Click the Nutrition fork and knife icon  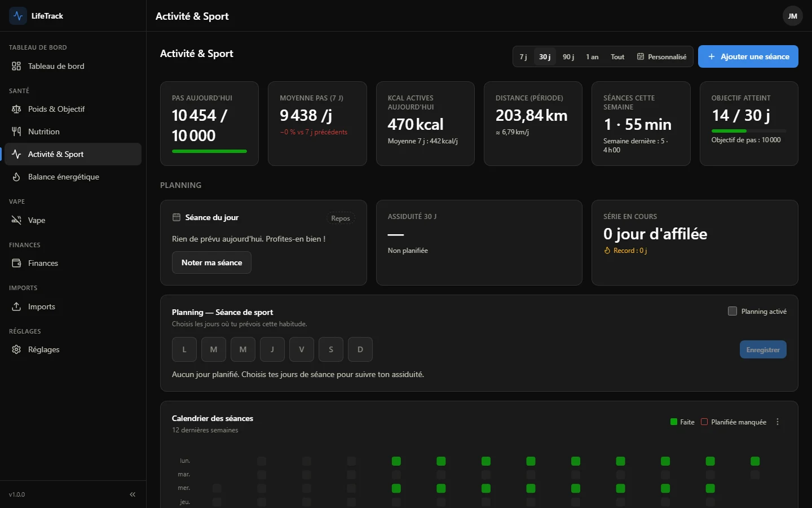point(16,132)
